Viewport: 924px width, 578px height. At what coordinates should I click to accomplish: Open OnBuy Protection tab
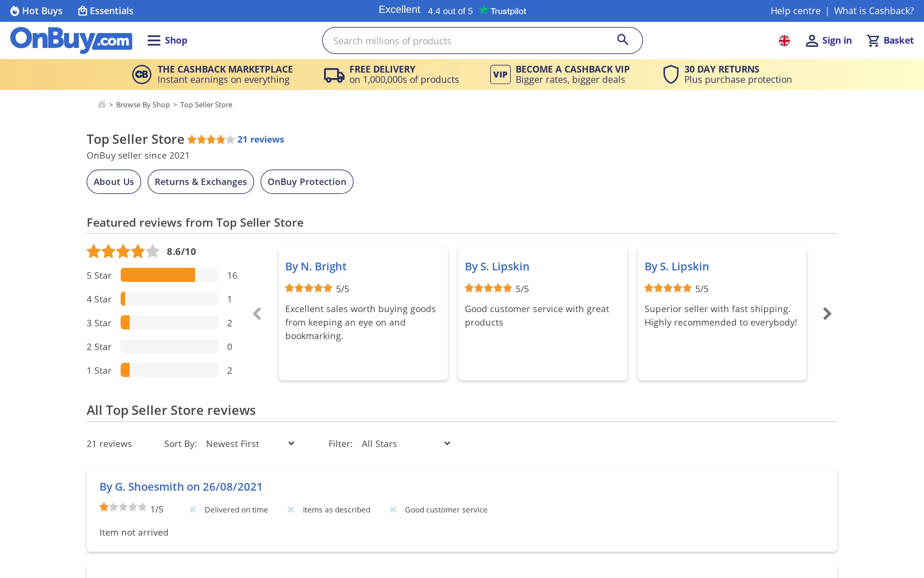(307, 181)
